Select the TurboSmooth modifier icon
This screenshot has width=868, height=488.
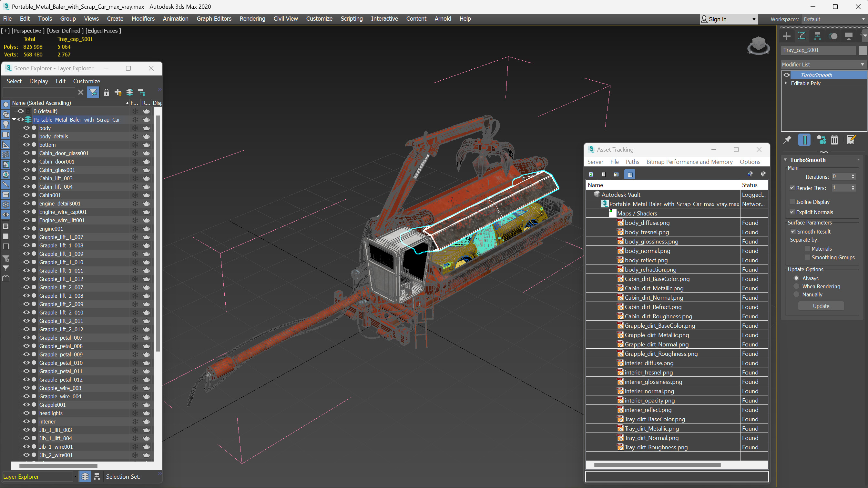click(x=788, y=75)
